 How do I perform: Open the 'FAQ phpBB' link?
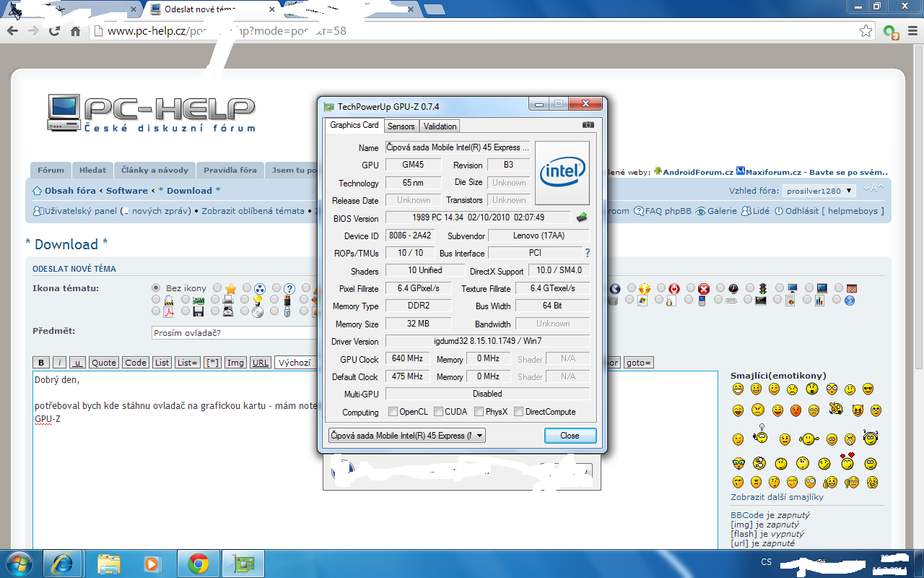pyautogui.click(x=668, y=211)
